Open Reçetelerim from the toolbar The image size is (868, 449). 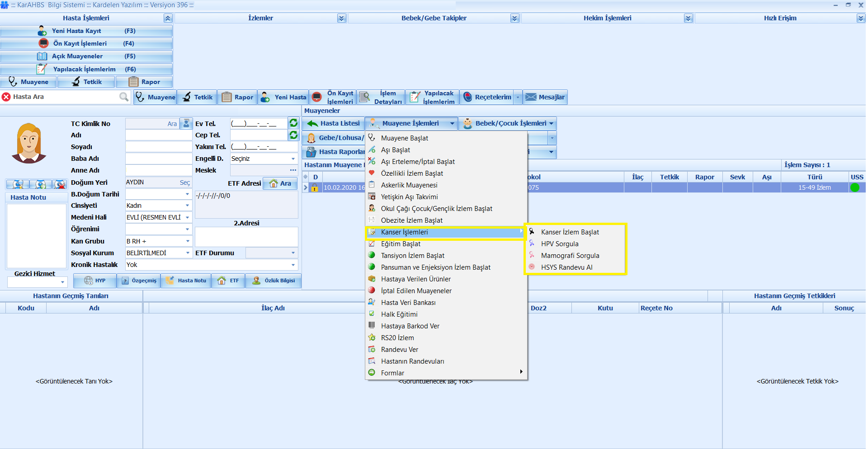487,97
